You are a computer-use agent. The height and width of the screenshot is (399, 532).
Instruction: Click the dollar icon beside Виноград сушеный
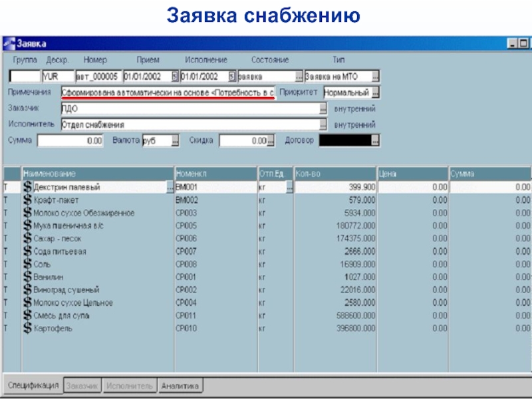pos(27,290)
